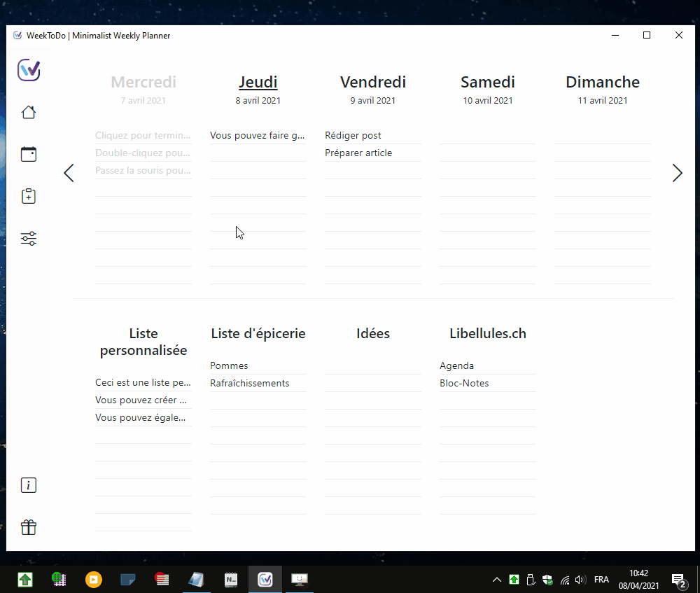This screenshot has height=593, width=700.
Task: Go to the Home view icon
Action: (29, 112)
